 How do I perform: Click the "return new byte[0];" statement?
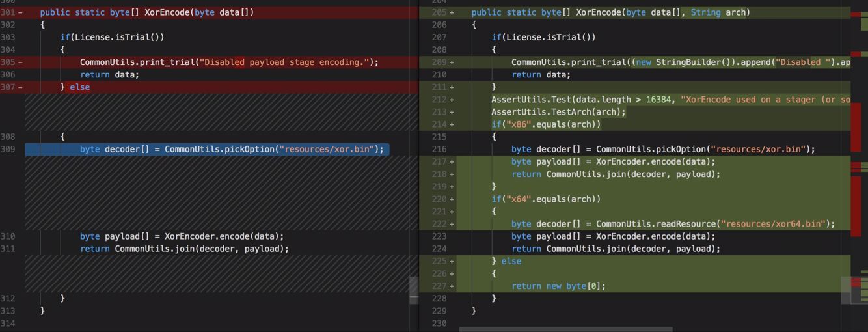click(x=558, y=286)
